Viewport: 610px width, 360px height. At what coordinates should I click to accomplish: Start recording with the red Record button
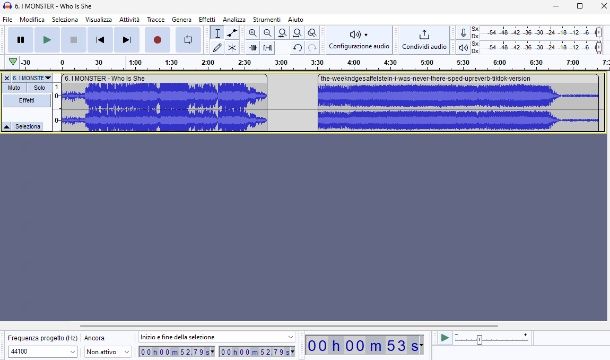tap(157, 40)
